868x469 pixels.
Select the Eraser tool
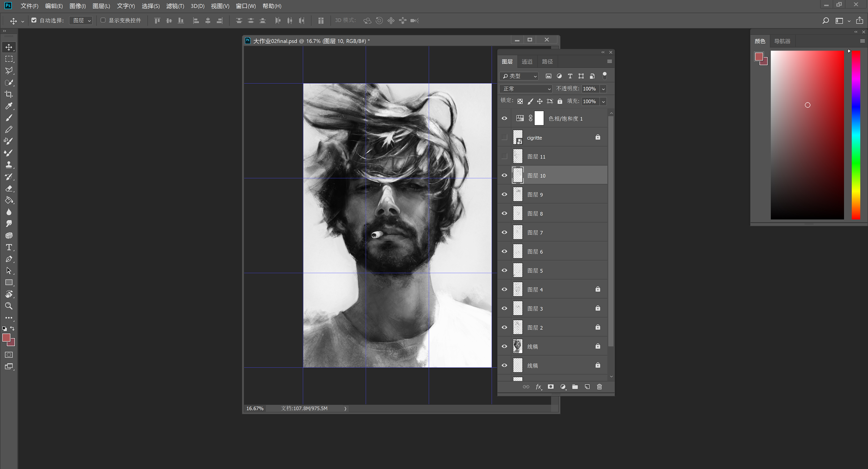pos(9,188)
